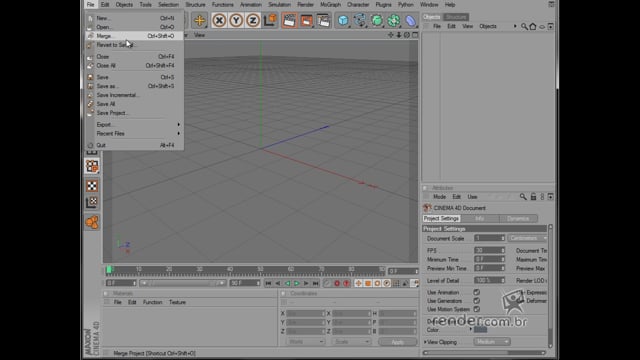The width and height of the screenshot is (640, 360).
Task: Open the spline objects icon
Action: [x=360, y=20]
